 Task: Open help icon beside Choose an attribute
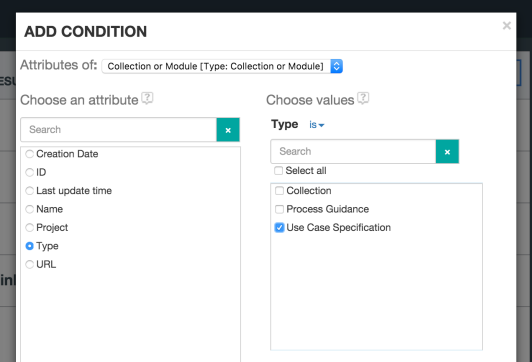[x=148, y=98]
